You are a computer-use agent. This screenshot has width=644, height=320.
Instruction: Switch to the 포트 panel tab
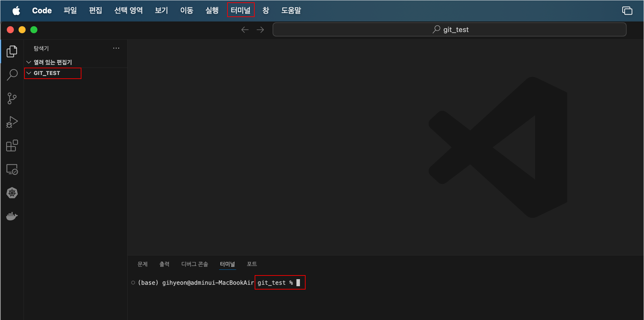point(252,264)
